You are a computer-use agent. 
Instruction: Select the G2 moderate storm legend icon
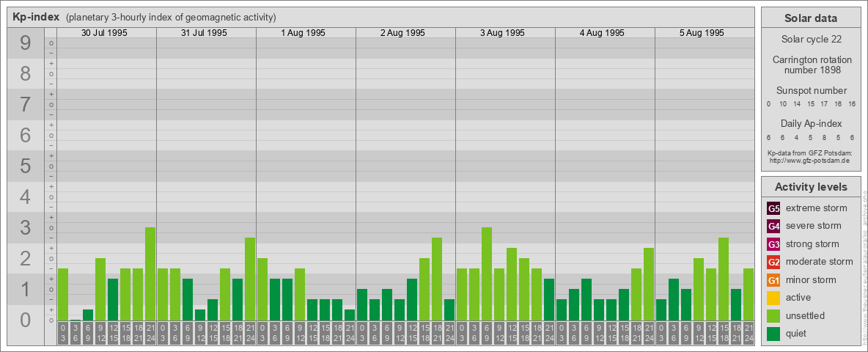pyautogui.click(x=773, y=262)
